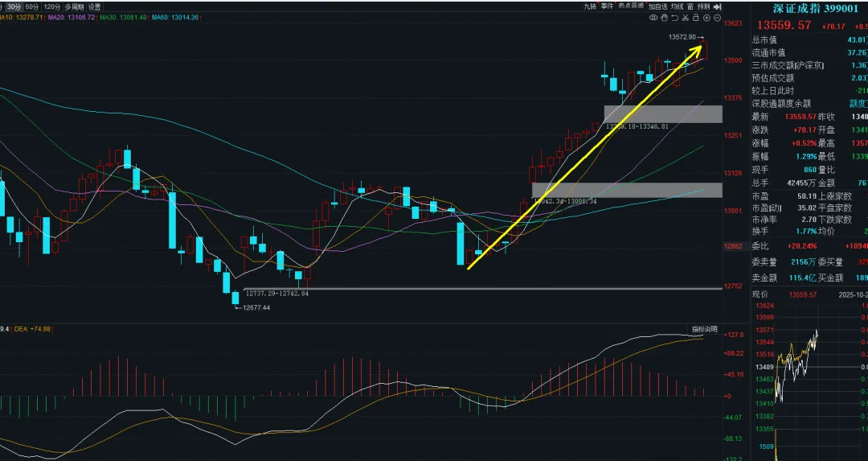
Task: Click the +127.8 MACD axis label
Action: click(734, 335)
